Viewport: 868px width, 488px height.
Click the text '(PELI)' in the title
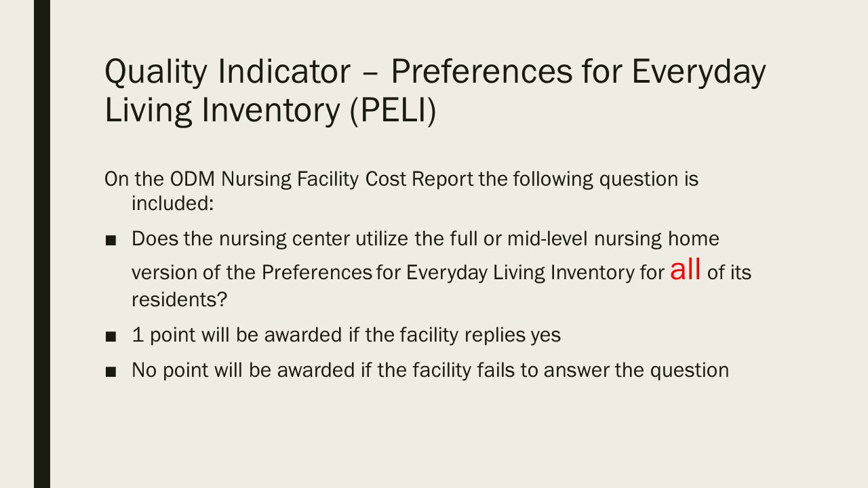[x=393, y=111]
